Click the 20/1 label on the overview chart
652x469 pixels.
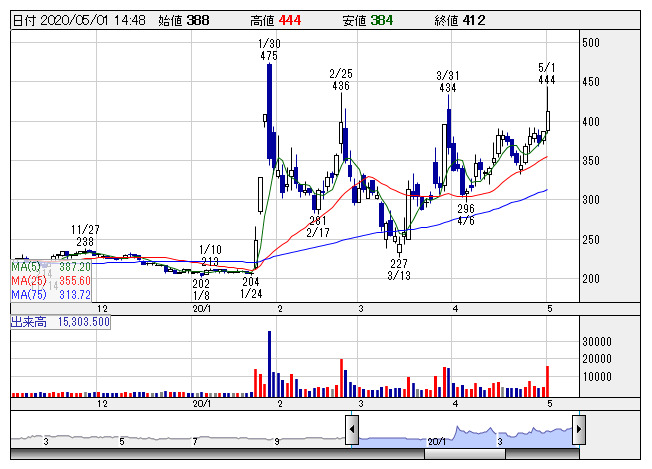(437, 442)
